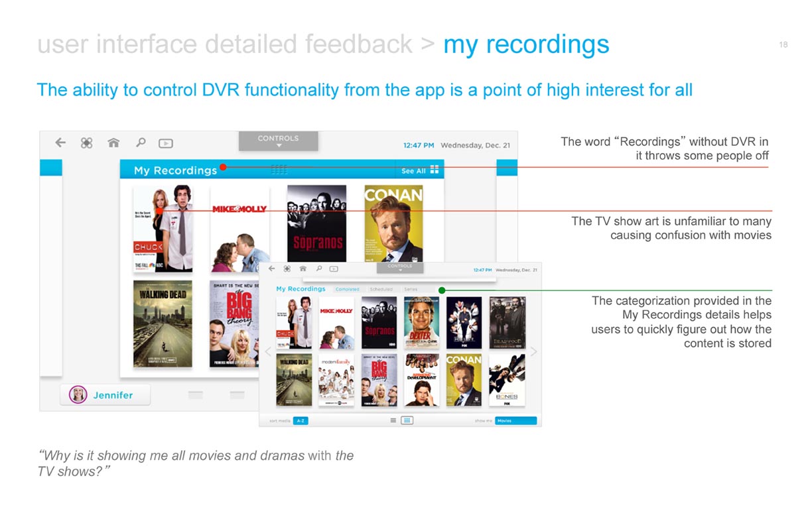Open the show me Movies dropdown
This screenshot has height=525, width=812.
click(515, 420)
